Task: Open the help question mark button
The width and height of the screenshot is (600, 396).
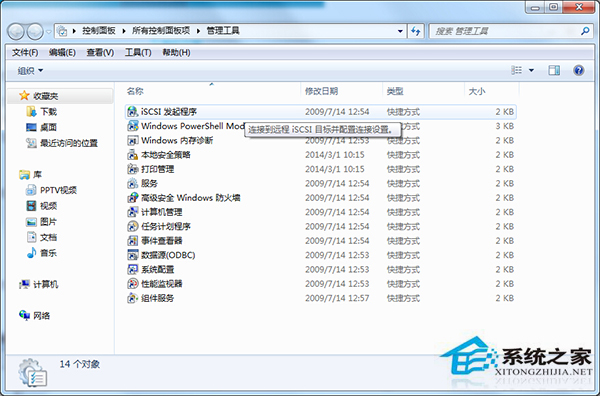Action: (579, 70)
